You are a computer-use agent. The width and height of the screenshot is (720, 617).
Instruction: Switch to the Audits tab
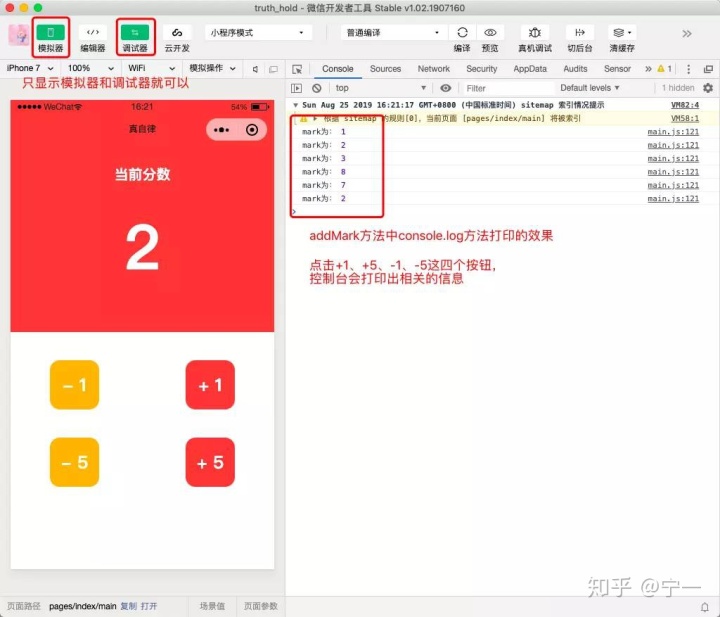click(575, 69)
